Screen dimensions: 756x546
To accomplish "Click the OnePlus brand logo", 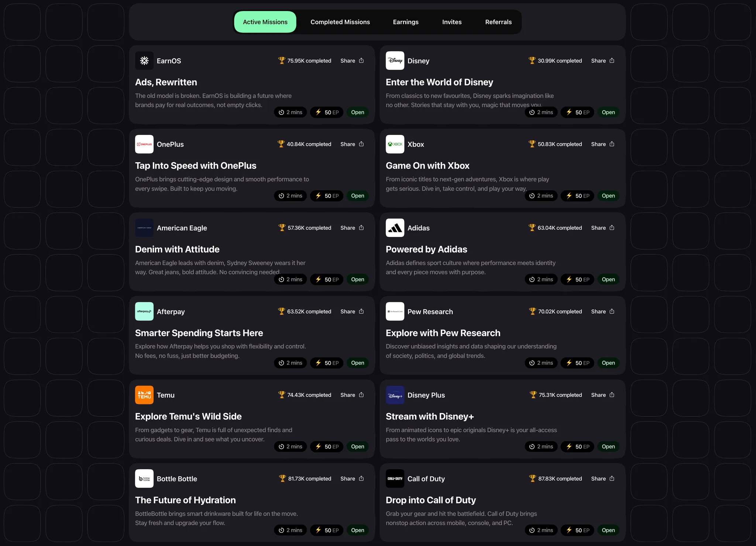I will pos(144,144).
